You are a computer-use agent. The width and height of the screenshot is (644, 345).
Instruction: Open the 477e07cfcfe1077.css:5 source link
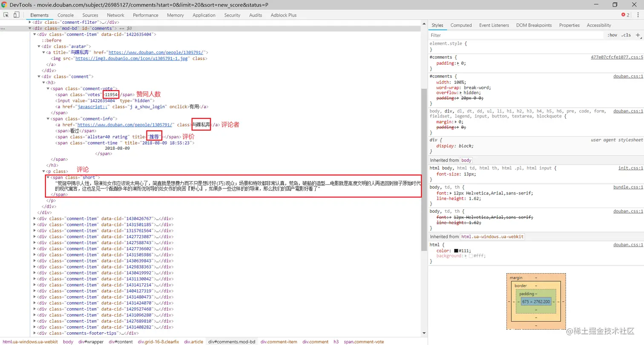click(x=617, y=57)
